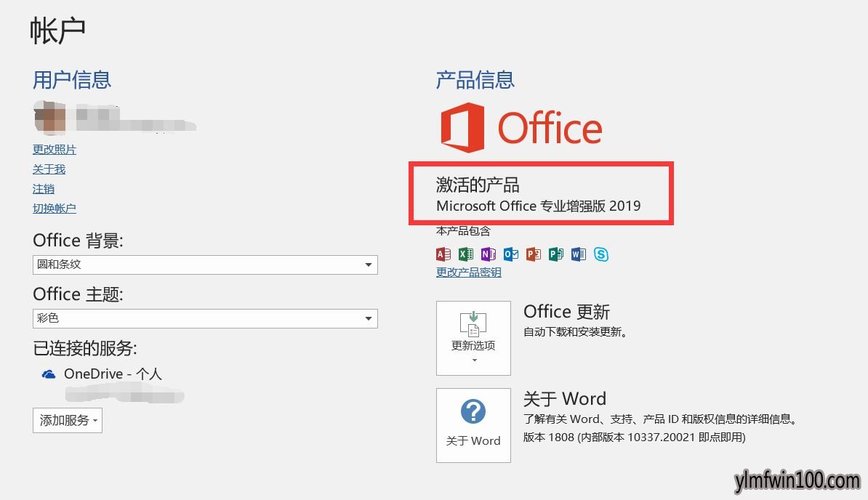The height and width of the screenshot is (500, 868).
Task: Open the 更新选项 menu button
Action: (x=473, y=338)
